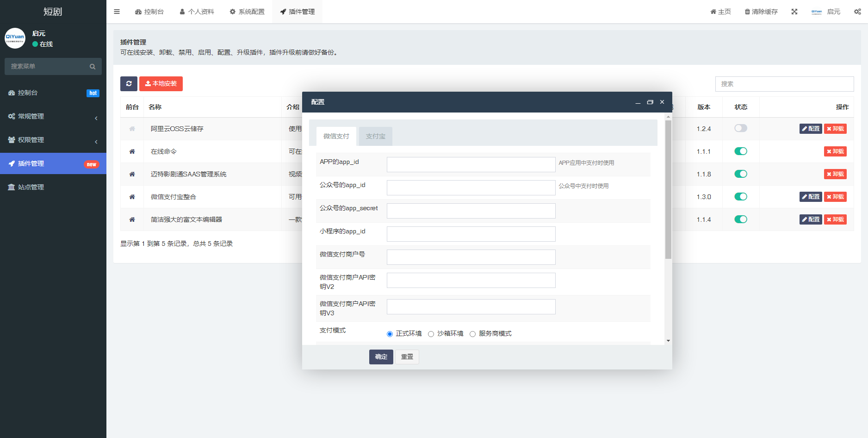868x438 pixels.
Task: Expand the 权限管理 sidebar menu
Action: 53,140
